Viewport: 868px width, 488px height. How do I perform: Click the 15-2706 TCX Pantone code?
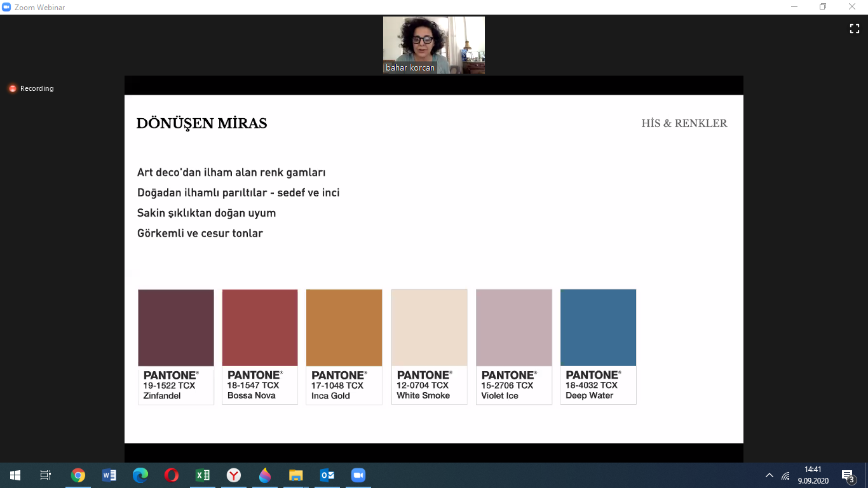[507, 386]
